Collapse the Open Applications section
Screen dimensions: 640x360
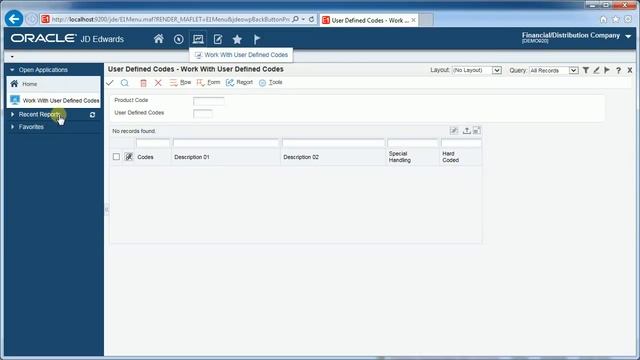coord(12,70)
